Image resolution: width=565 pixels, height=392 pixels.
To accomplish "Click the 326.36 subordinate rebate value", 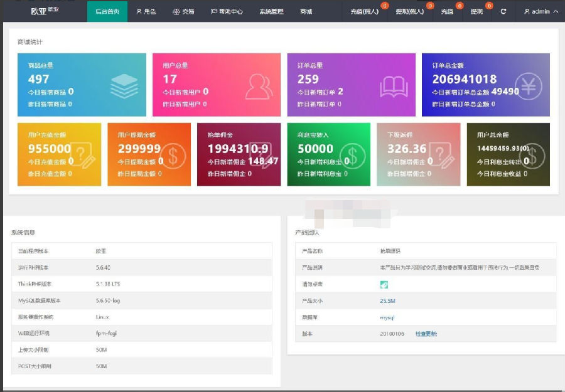I will 407,148.
